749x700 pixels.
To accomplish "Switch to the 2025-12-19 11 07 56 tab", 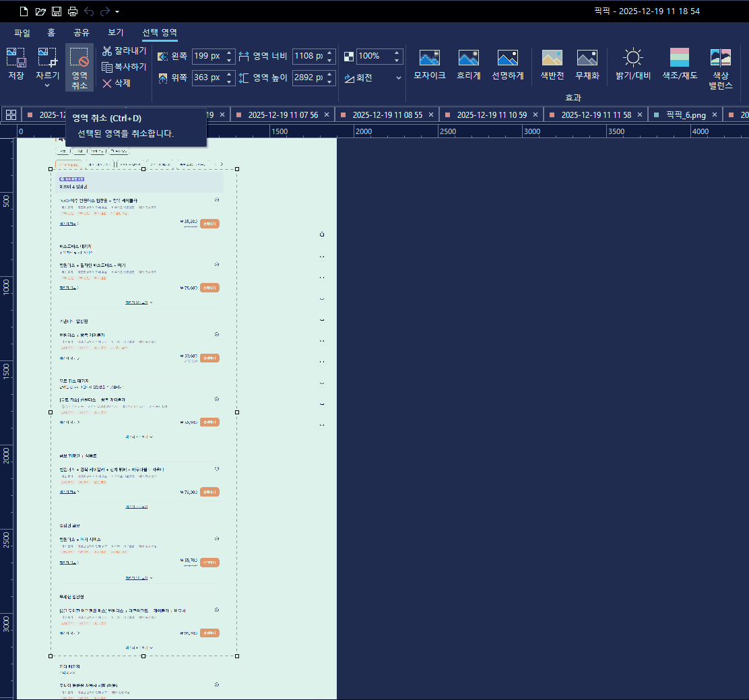I will click(284, 115).
